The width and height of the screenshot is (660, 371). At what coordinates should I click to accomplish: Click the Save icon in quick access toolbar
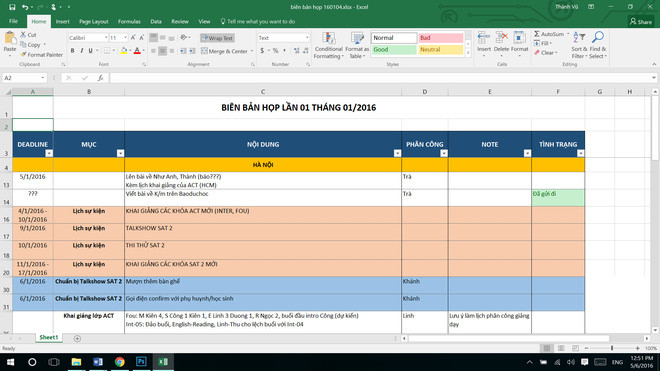tap(12, 7)
